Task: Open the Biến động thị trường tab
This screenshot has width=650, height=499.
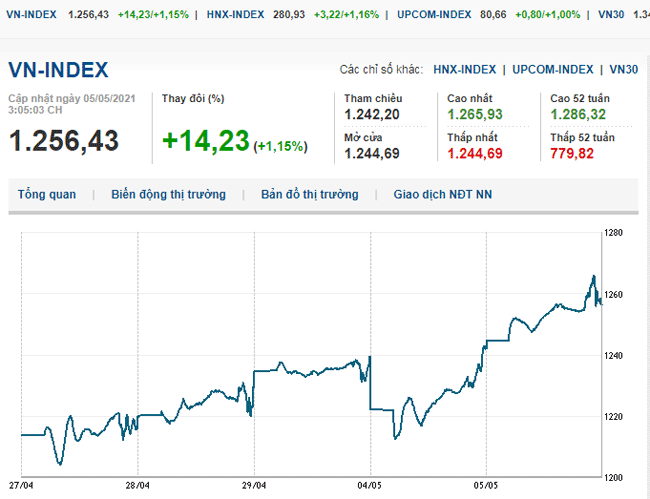Action: point(168,194)
